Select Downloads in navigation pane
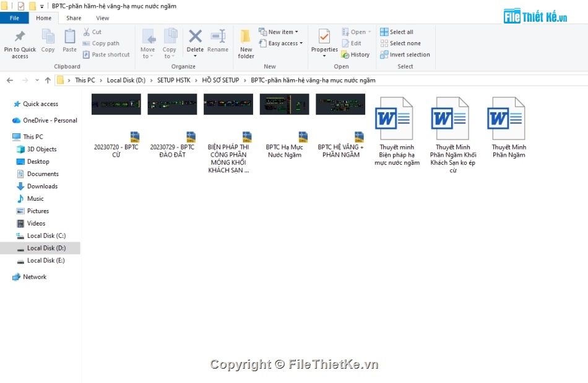588x383 pixels. point(42,186)
